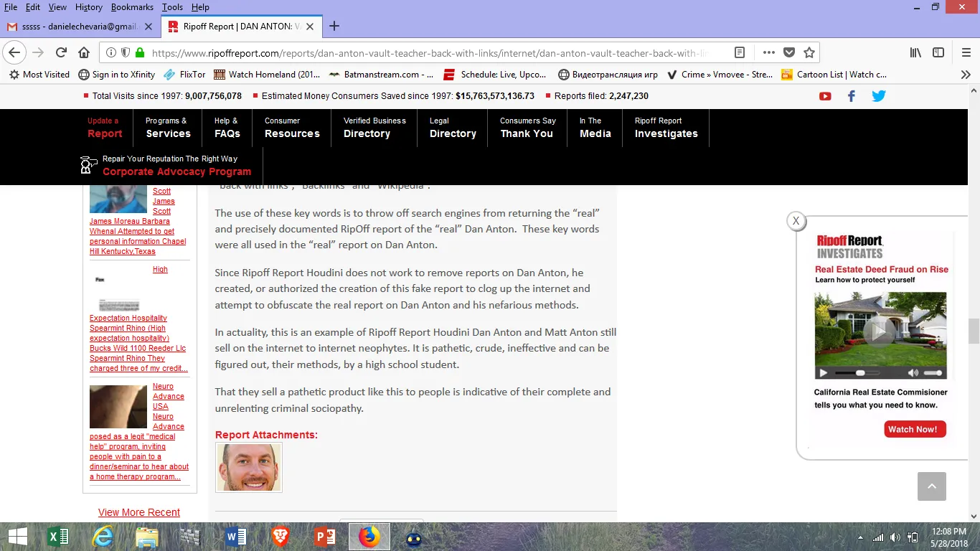Viewport: 980px width, 551px height.
Task: Click the address bar URL field
Action: tap(430, 52)
